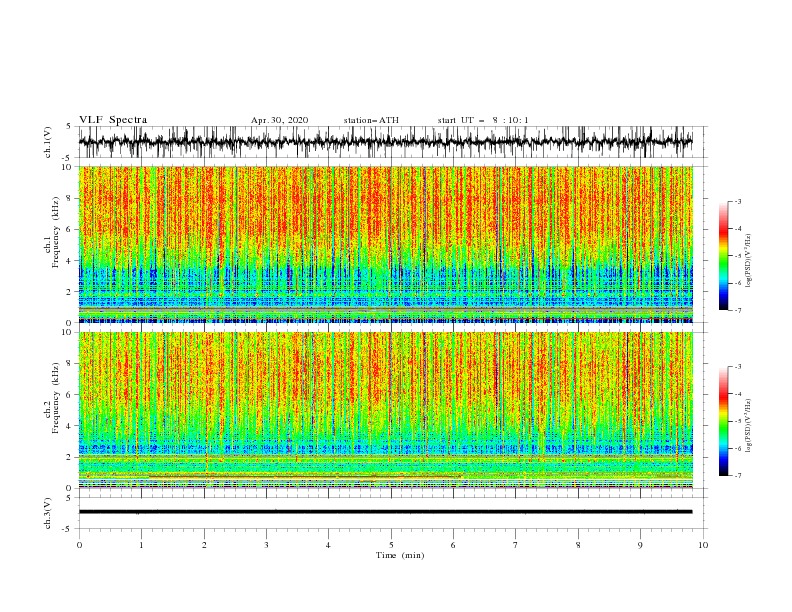Click the 'Apr. 30, 2020' date label
This screenshot has width=792, height=612.
pyautogui.click(x=279, y=120)
